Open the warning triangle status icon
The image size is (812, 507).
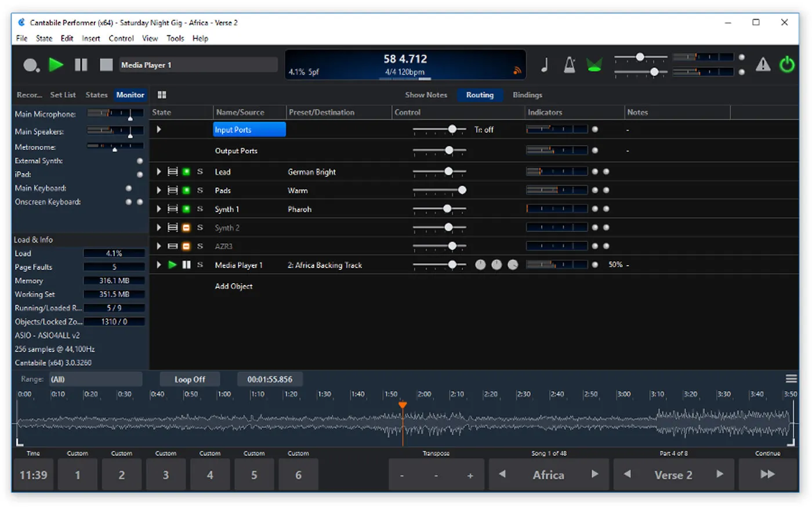[763, 65]
